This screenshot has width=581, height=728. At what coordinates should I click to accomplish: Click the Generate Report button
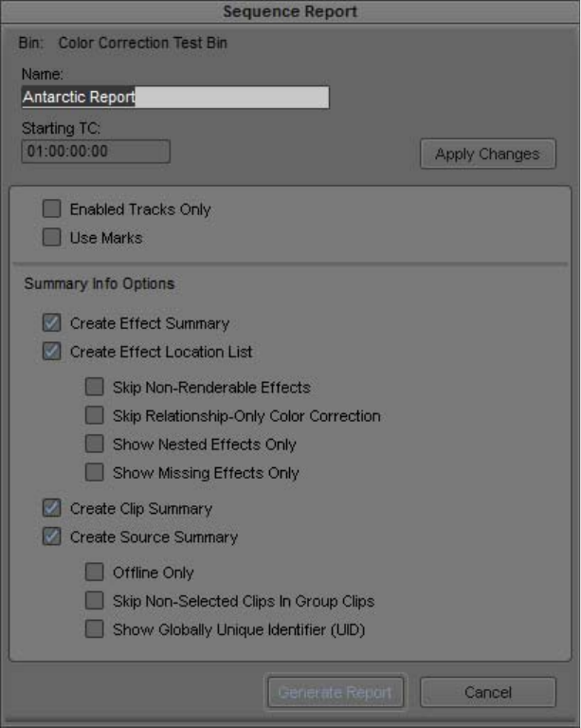click(x=336, y=692)
